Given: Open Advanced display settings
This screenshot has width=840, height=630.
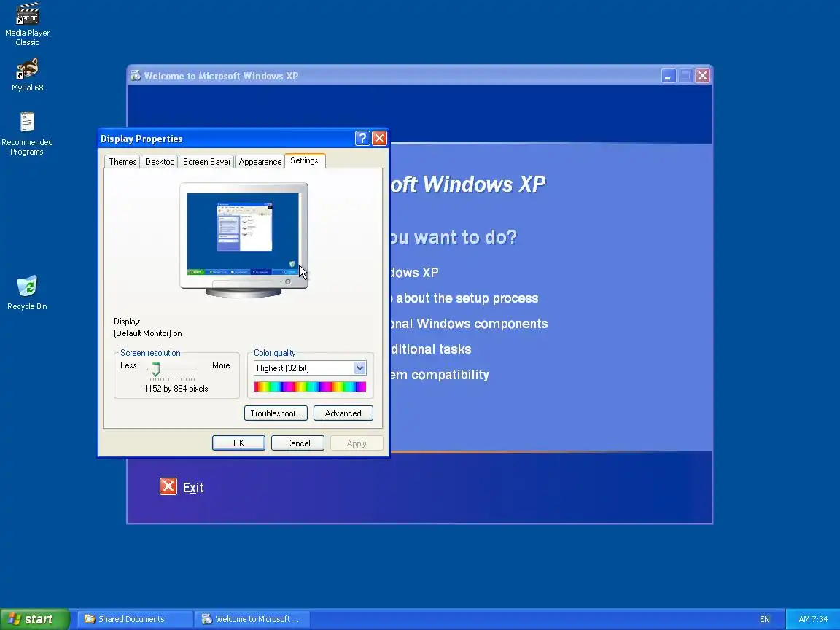Looking at the screenshot, I should coord(343,413).
